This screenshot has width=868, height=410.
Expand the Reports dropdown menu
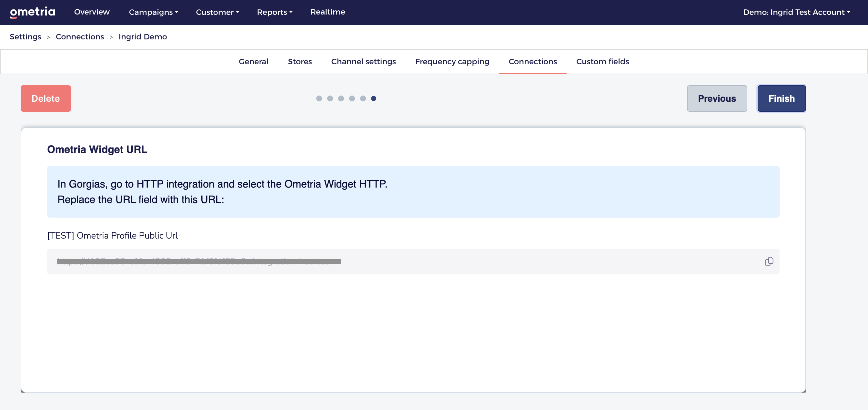click(275, 12)
